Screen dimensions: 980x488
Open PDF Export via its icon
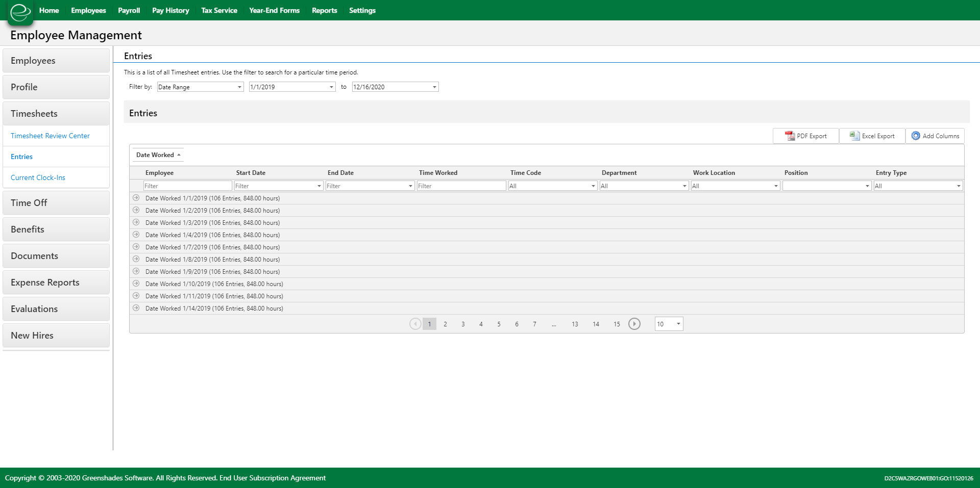(x=790, y=136)
